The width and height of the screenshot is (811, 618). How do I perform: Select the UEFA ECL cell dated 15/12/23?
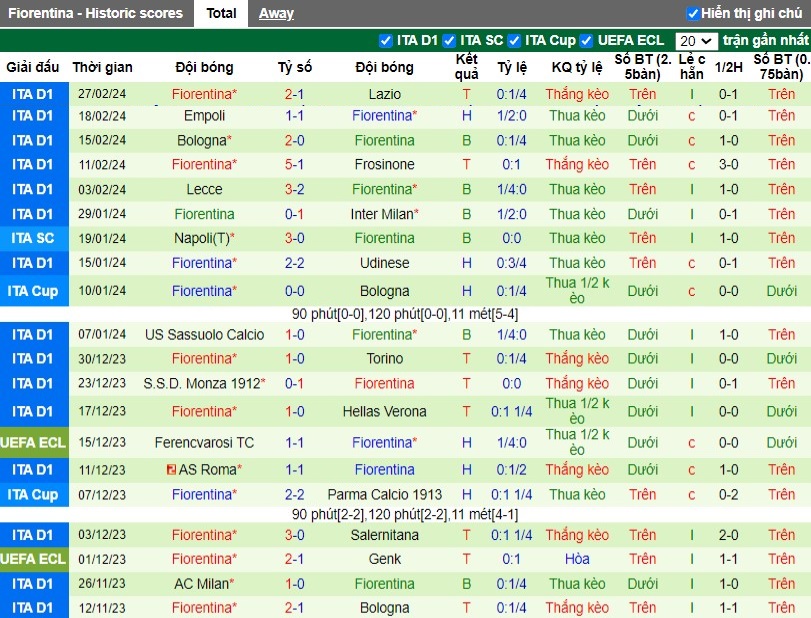tap(34, 443)
